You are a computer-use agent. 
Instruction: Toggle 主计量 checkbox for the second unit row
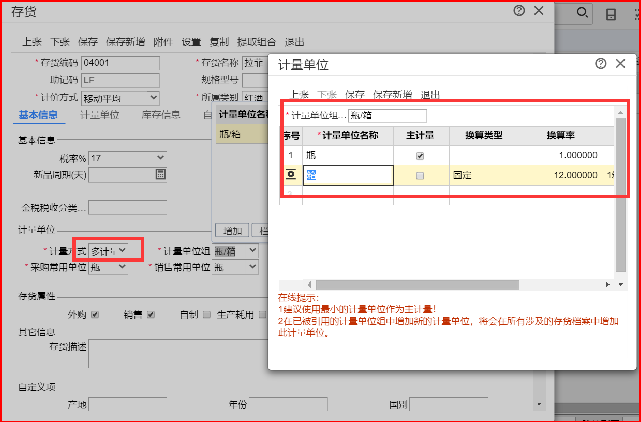tap(420, 176)
